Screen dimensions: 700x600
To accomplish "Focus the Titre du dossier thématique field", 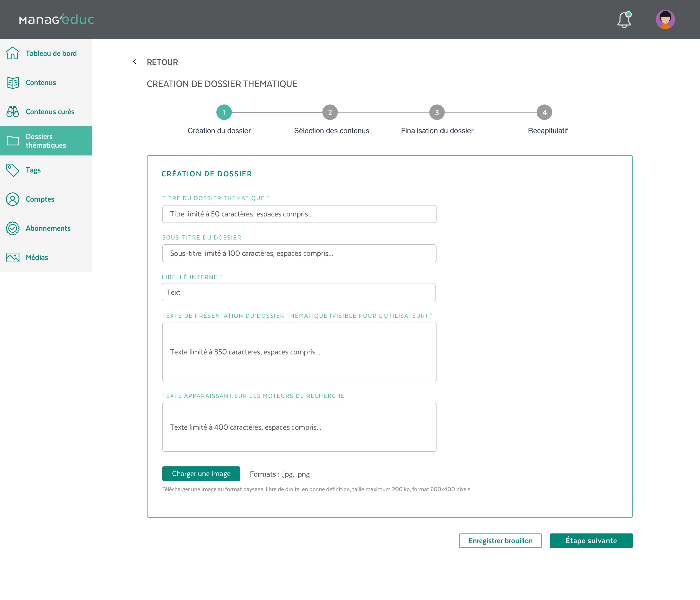I will point(299,214).
